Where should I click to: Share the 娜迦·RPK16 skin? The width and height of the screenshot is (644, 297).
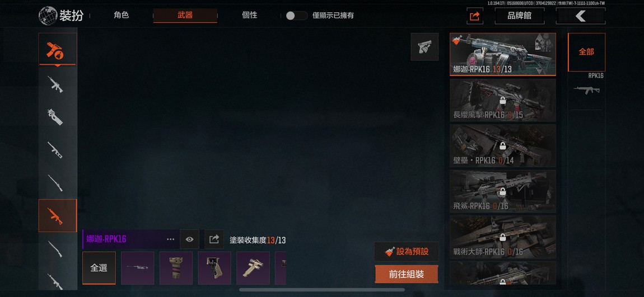click(x=214, y=239)
